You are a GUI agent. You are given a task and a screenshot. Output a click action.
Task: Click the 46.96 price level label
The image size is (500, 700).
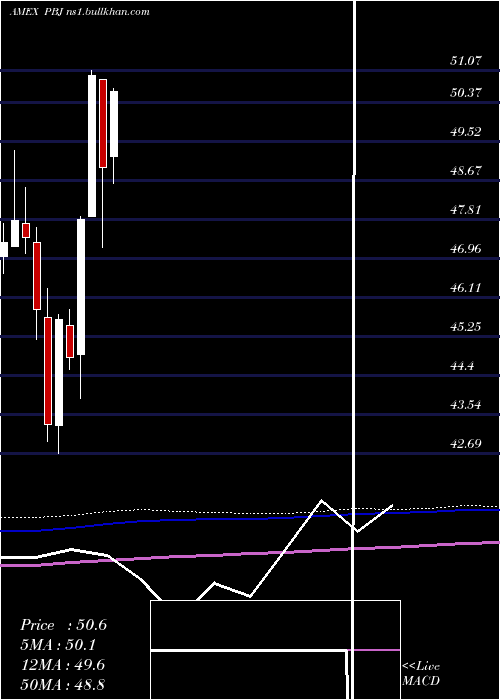pos(466,249)
